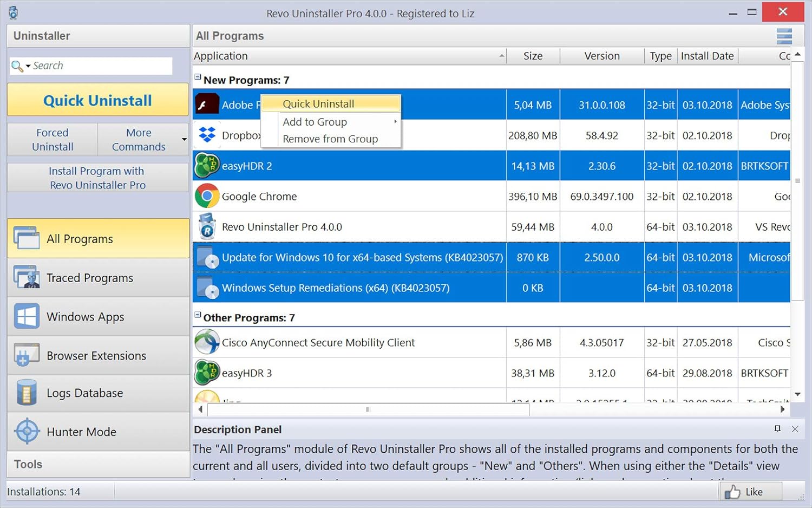Switch to the Windows Apps module

pos(98,316)
